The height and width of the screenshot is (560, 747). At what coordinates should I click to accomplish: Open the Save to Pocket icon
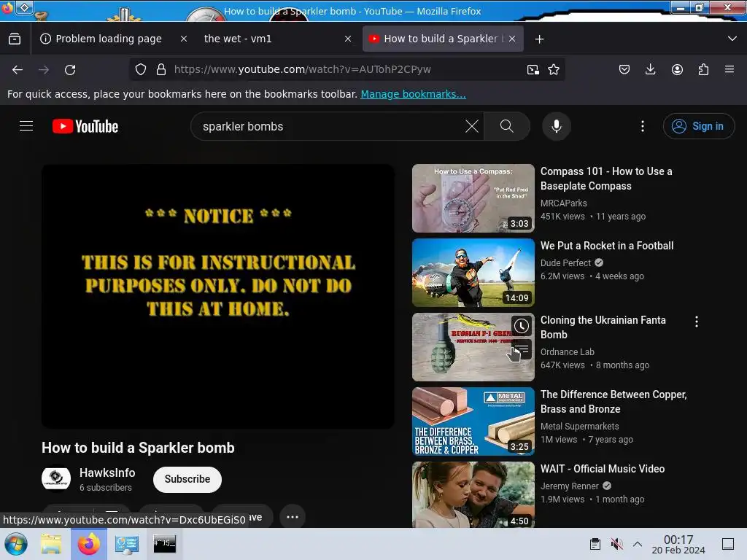pyautogui.click(x=624, y=69)
